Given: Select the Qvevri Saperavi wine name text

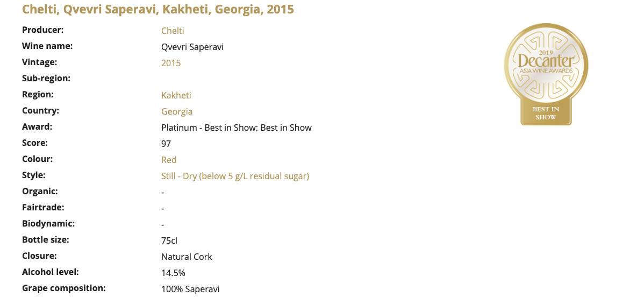Looking at the screenshot, I should click(192, 47).
